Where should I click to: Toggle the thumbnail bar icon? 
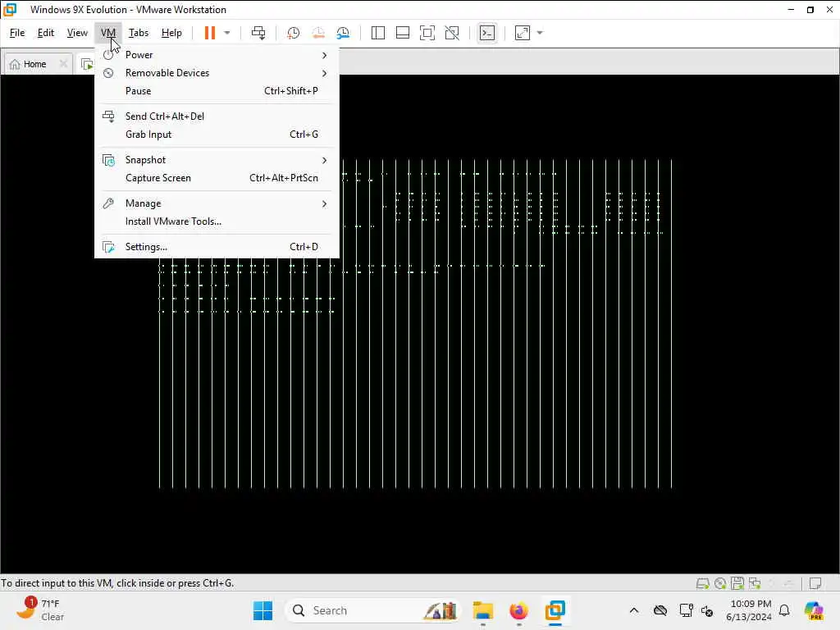[402, 33]
